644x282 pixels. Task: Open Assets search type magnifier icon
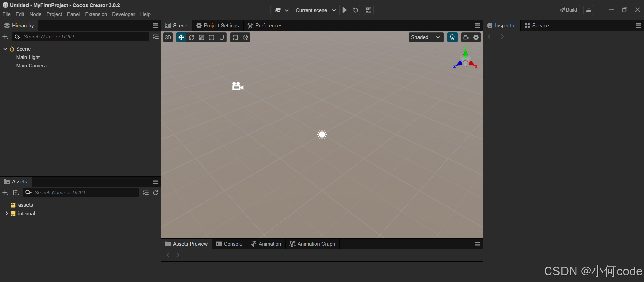tap(29, 193)
